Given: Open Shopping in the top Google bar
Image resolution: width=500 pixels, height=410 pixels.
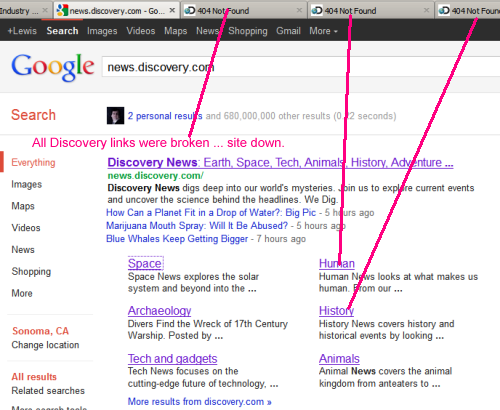Looking at the screenshot, I should pos(248,31).
